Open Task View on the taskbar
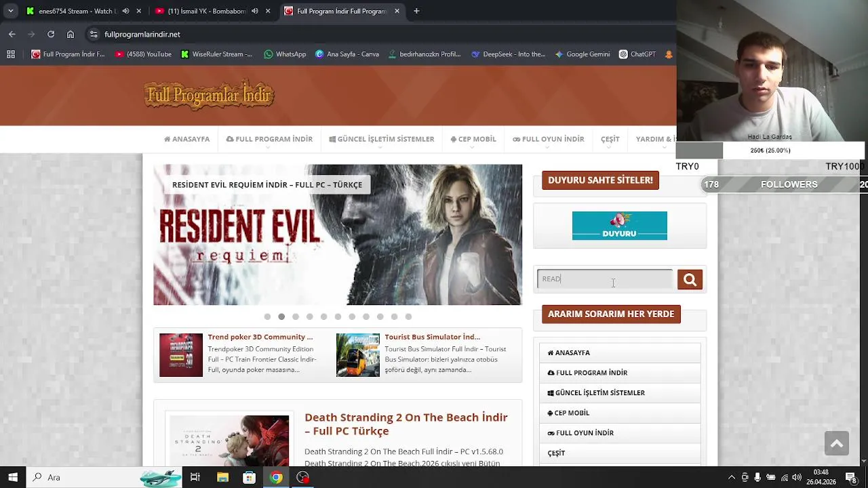The height and width of the screenshot is (488, 868). click(195, 477)
